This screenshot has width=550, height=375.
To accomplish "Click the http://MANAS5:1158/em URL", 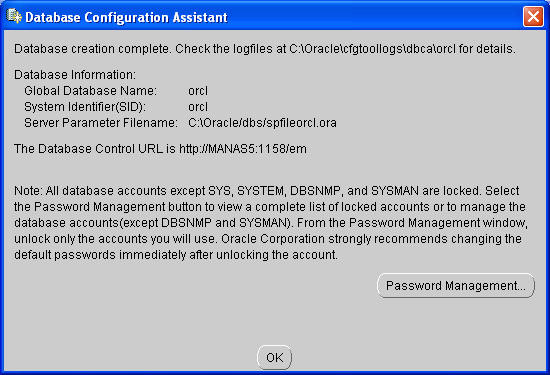I will click(x=243, y=149).
